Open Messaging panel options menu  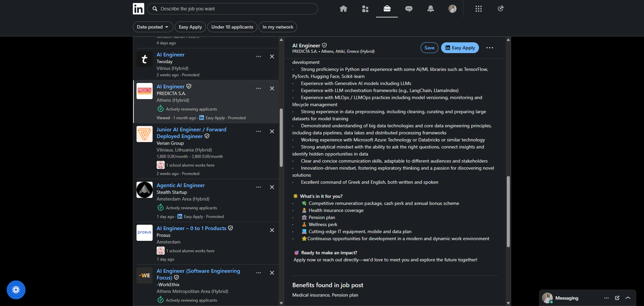click(x=606, y=298)
